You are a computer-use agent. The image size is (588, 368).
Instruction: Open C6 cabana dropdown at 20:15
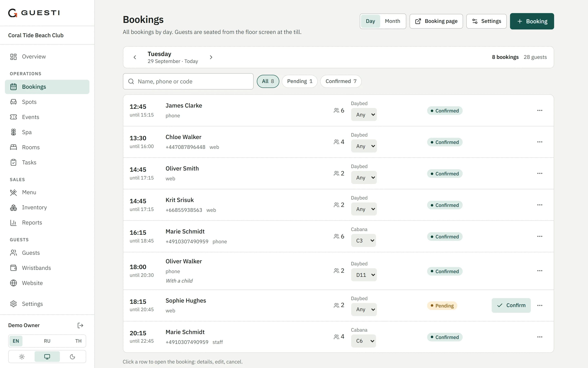point(363,341)
